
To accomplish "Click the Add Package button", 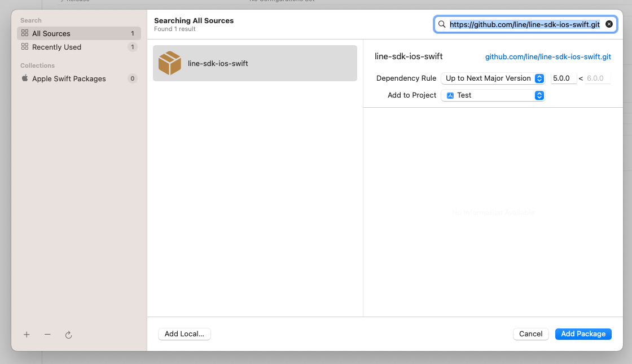I will click(583, 334).
